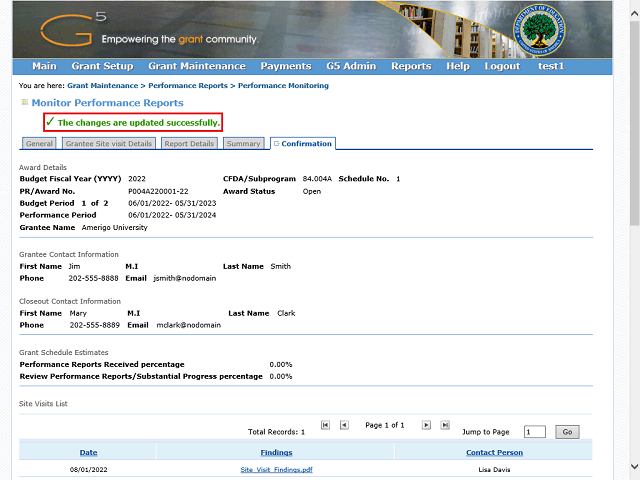Viewport: 640px width, 480px height.
Task: Click the next page arrow icon
Action: click(x=426, y=425)
